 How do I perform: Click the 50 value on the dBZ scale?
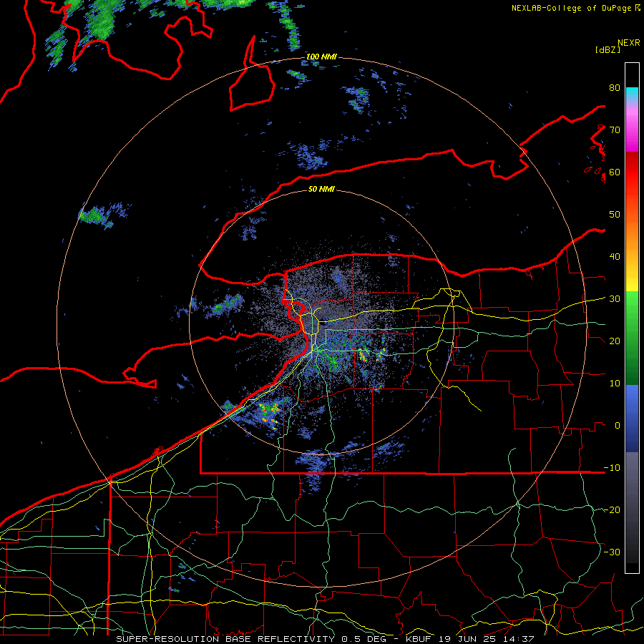click(615, 215)
